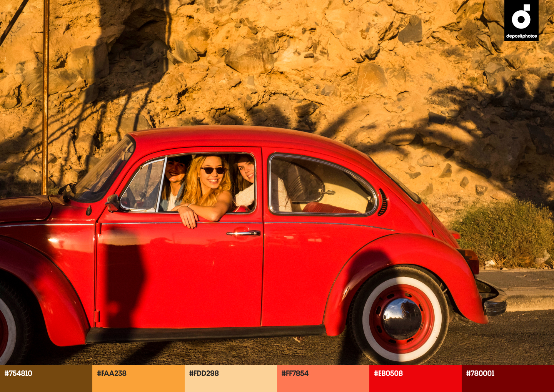Click the hex label text #780001
Screen dimensions: 554x392
coord(480,373)
